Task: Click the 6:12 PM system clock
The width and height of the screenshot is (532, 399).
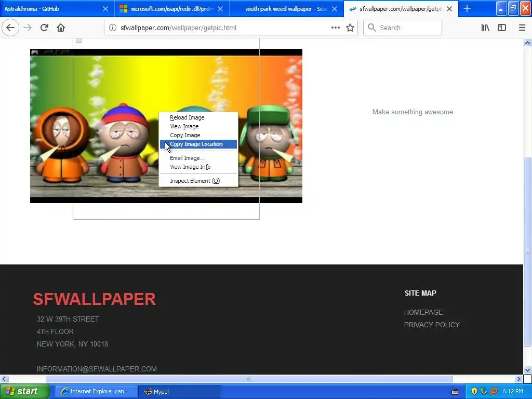Action: (513, 392)
